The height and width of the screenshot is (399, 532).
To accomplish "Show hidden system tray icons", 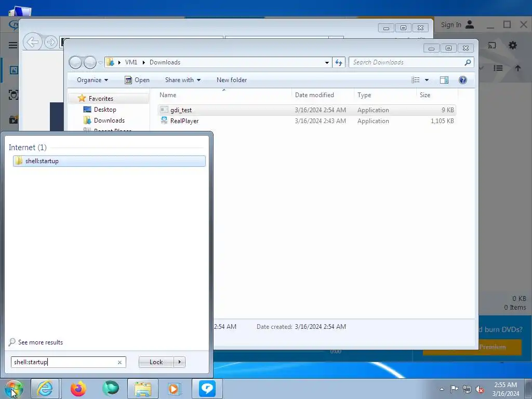I will click(x=442, y=389).
